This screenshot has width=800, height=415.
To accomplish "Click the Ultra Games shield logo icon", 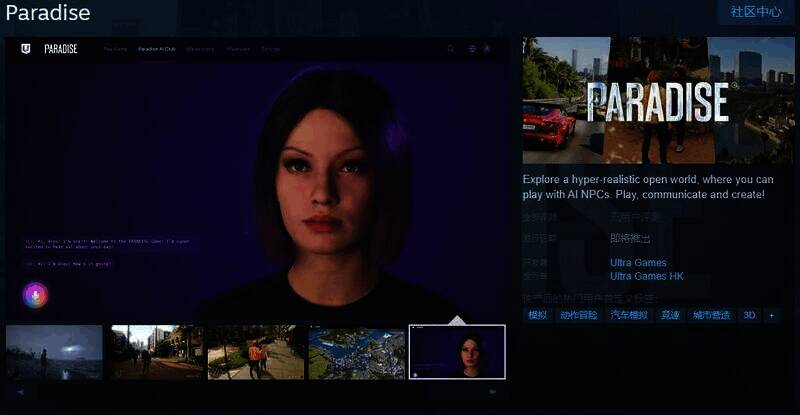I will click(24, 48).
